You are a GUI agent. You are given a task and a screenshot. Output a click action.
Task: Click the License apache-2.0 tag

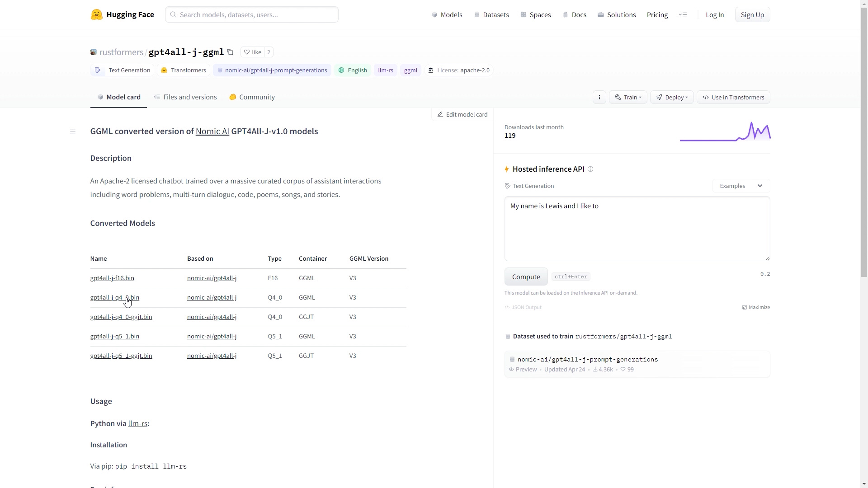point(459,70)
